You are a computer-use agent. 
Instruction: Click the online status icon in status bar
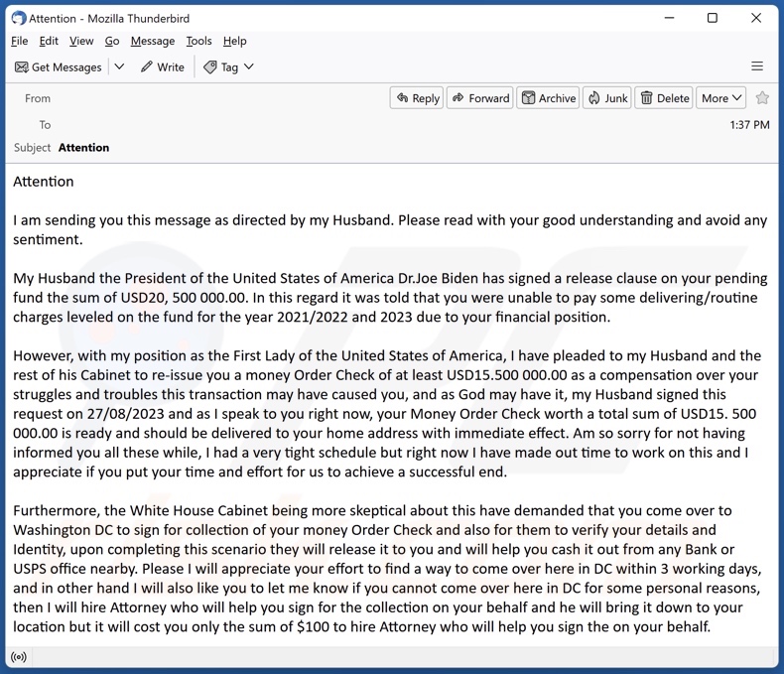pyautogui.click(x=19, y=656)
